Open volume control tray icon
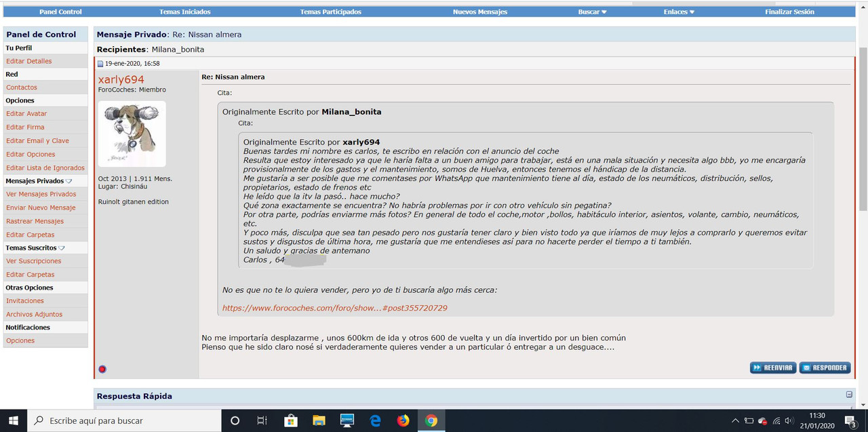 [789, 420]
